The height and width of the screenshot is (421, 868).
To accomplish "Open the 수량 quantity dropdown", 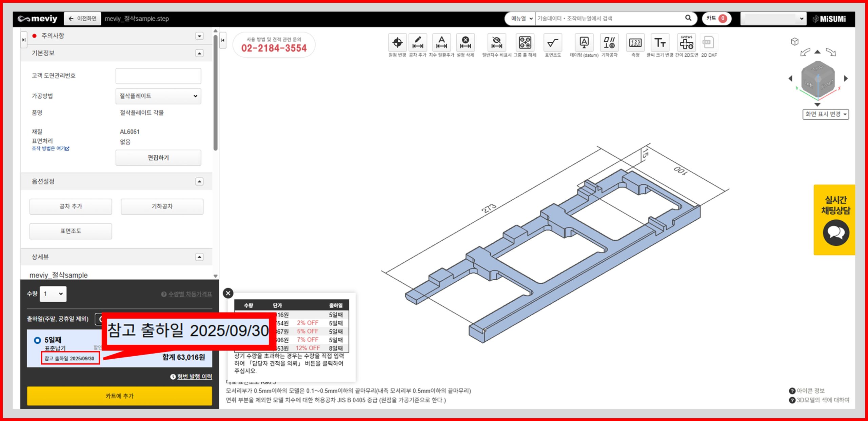I will [x=53, y=294].
